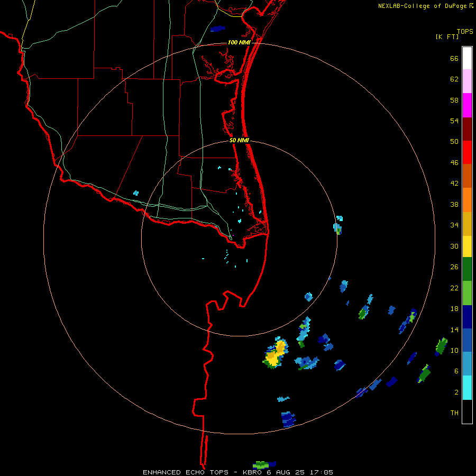
Task: Click the TH legend label
Action: (454, 413)
